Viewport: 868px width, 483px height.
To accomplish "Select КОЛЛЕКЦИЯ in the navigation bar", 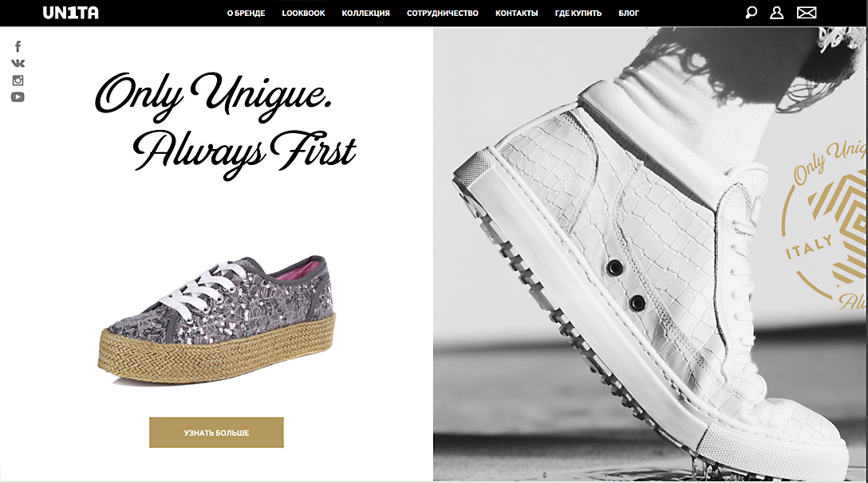I will [366, 14].
